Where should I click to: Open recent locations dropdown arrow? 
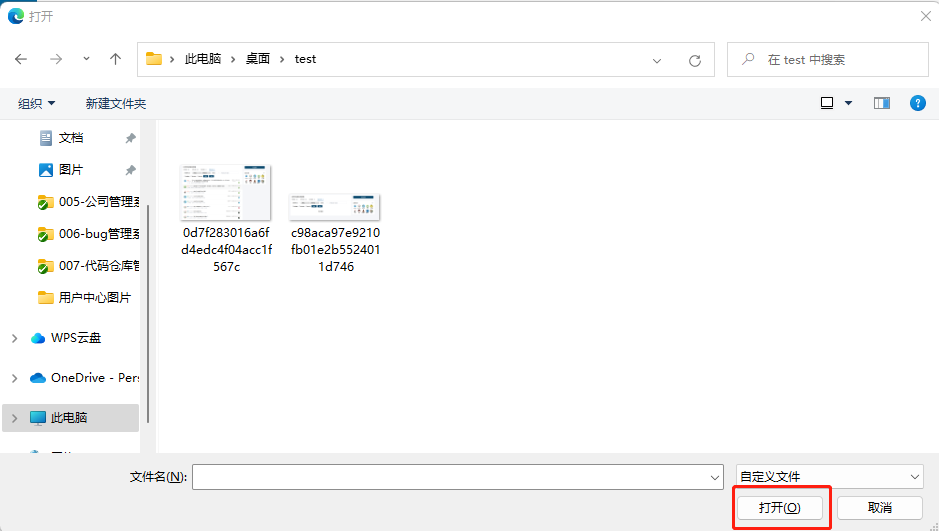click(x=86, y=60)
